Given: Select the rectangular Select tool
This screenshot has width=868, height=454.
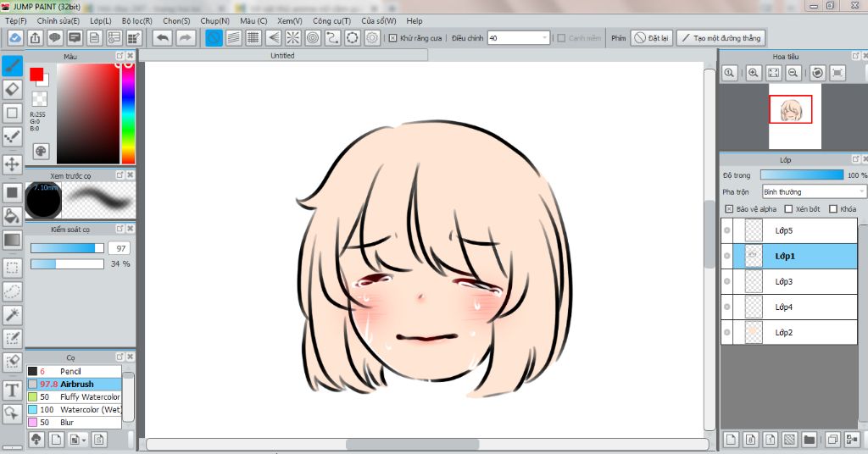Looking at the screenshot, I should [12, 269].
